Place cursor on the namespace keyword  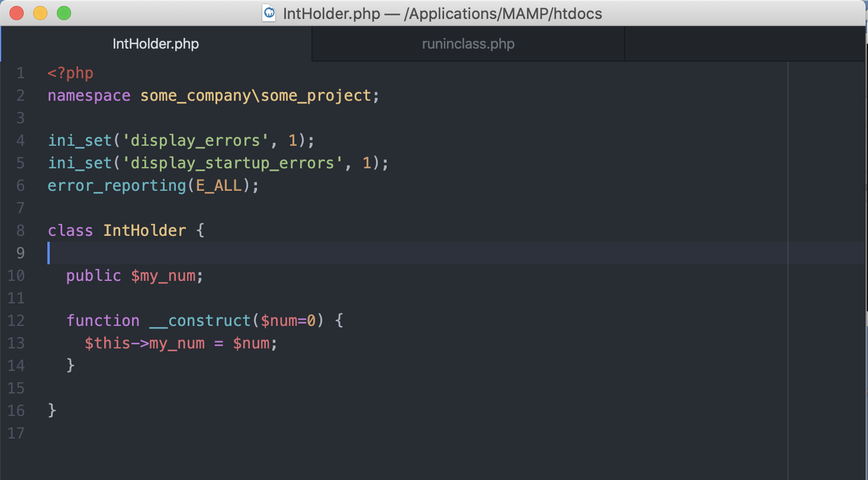coord(89,95)
